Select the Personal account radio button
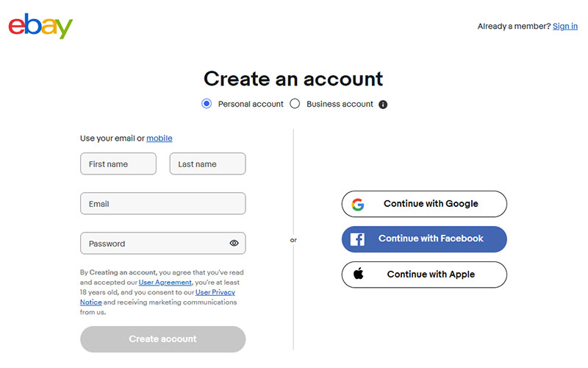This screenshot has width=588, height=368. [207, 104]
